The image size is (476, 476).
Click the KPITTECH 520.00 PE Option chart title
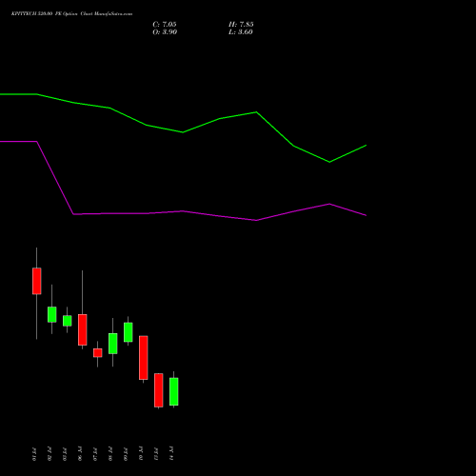click(71, 14)
